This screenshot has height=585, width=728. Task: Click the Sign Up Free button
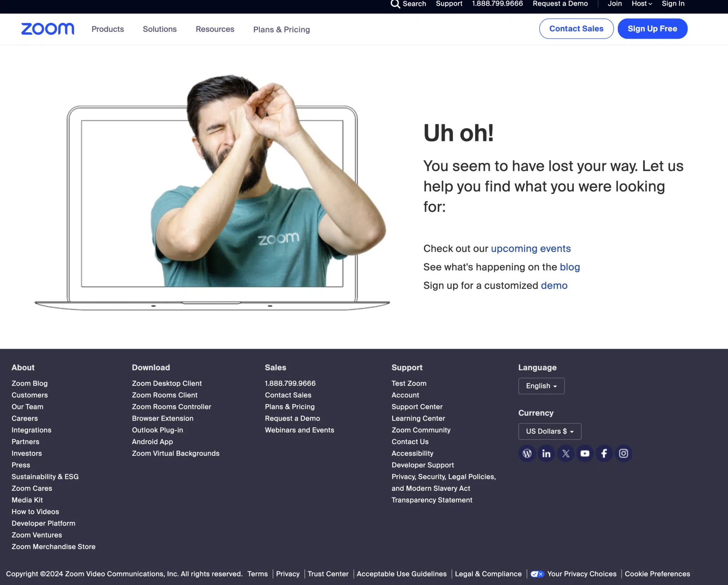pyautogui.click(x=652, y=29)
